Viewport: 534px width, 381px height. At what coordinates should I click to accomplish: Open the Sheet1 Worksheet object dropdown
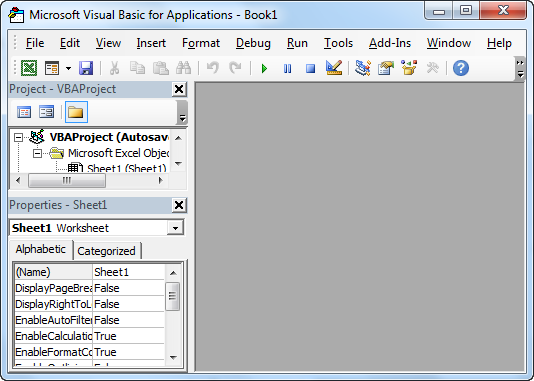[175, 228]
